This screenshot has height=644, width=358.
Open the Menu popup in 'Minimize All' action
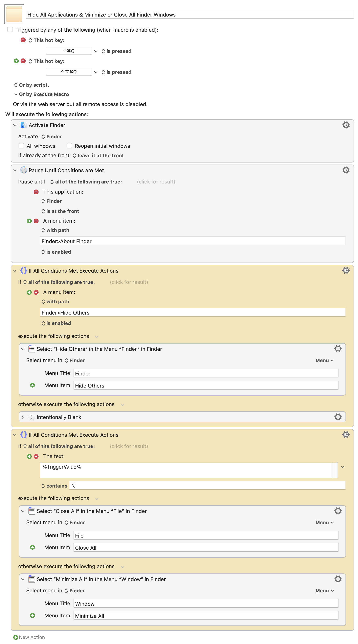[324, 591]
